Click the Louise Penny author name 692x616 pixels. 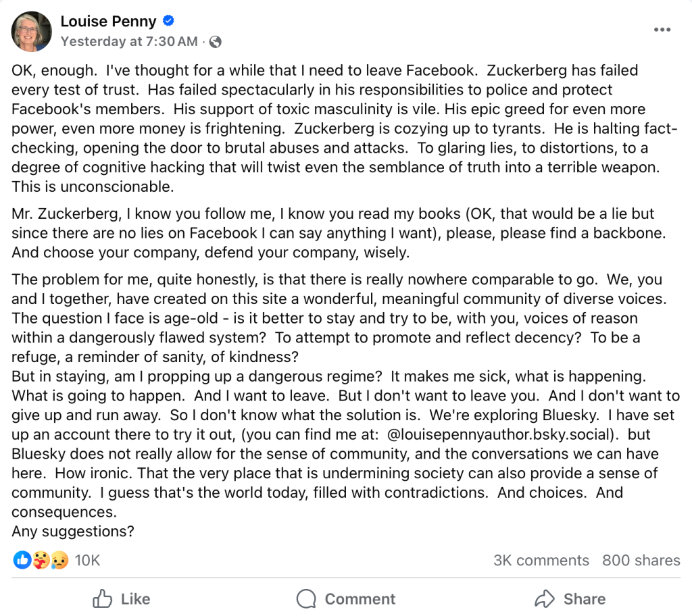(x=108, y=22)
